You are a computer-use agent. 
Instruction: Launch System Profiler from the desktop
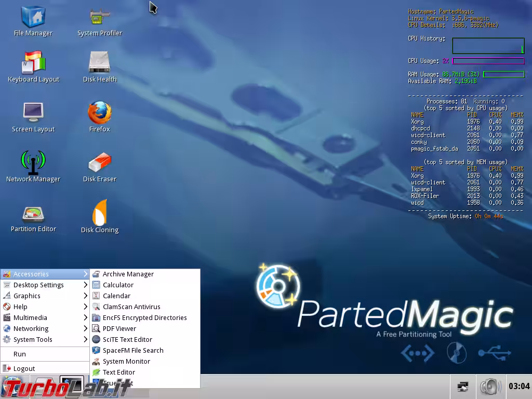pyautogui.click(x=99, y=18)
